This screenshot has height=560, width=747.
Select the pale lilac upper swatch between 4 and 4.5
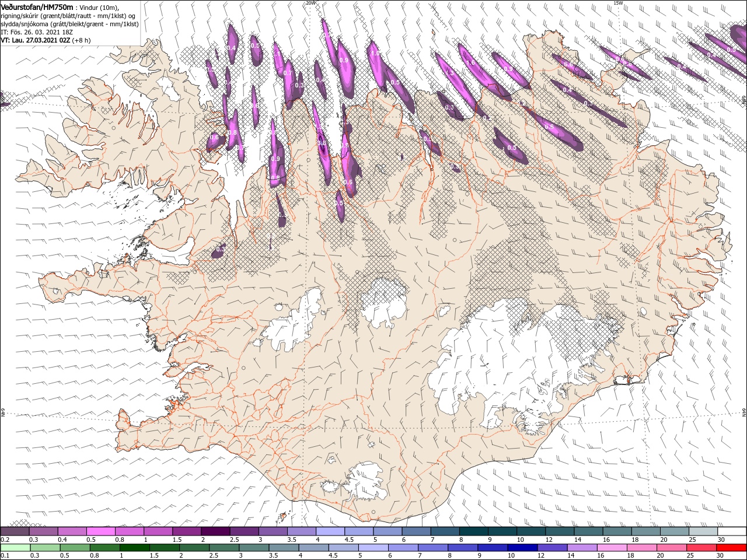click(330, 531)
